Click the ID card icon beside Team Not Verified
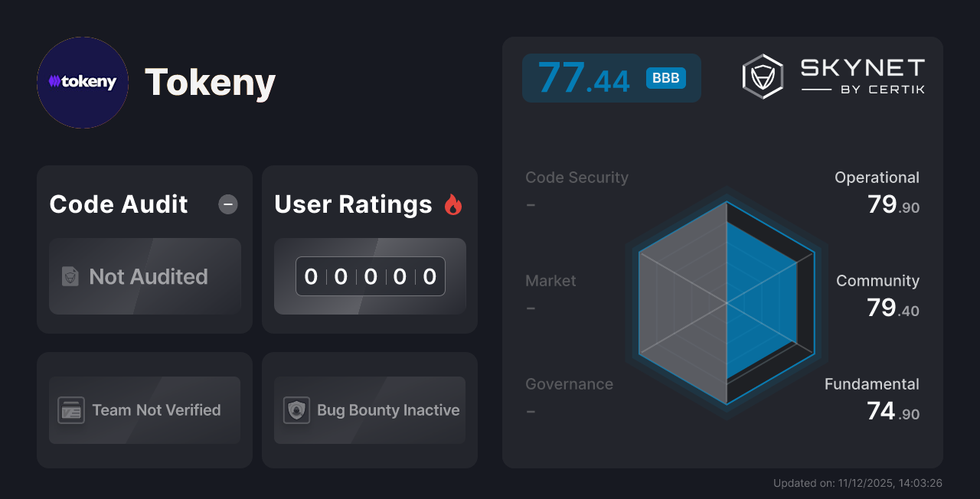980x499 pixels. 71,410
